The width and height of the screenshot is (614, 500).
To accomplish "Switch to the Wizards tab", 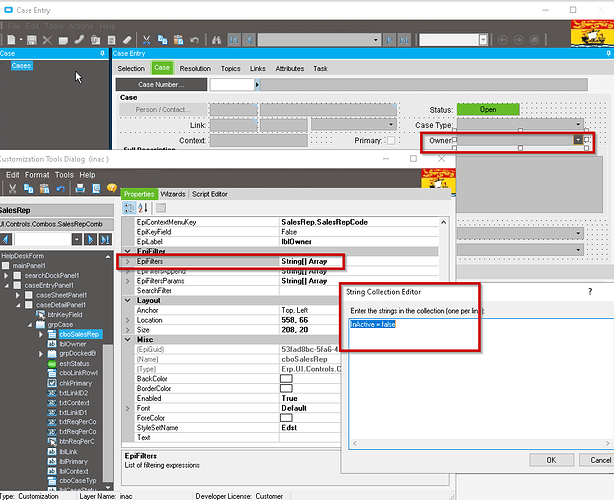I will coord(173,194).
